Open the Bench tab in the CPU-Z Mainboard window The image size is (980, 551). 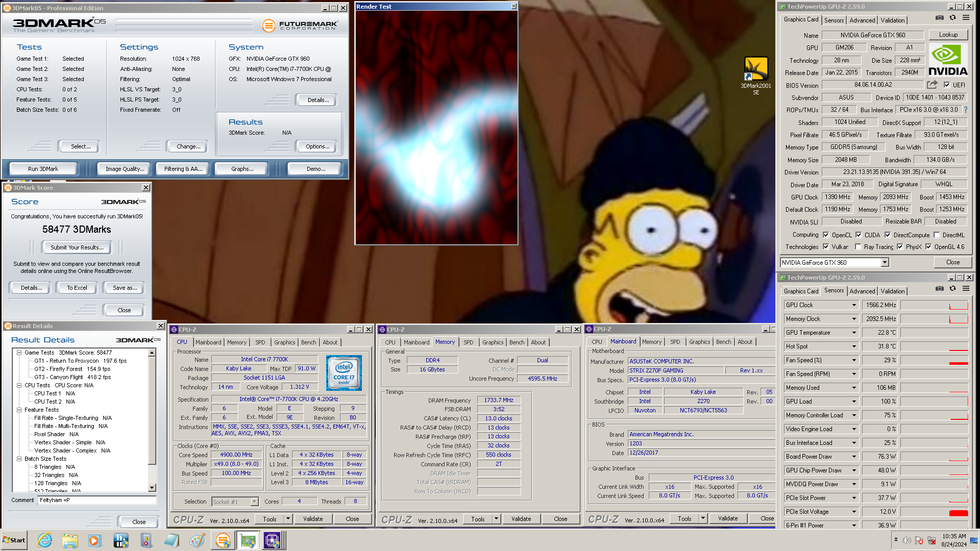[x=723, y=342]
